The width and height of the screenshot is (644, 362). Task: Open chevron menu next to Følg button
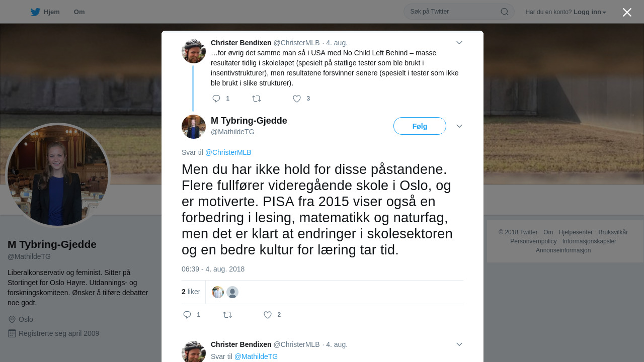coord(459,126)
